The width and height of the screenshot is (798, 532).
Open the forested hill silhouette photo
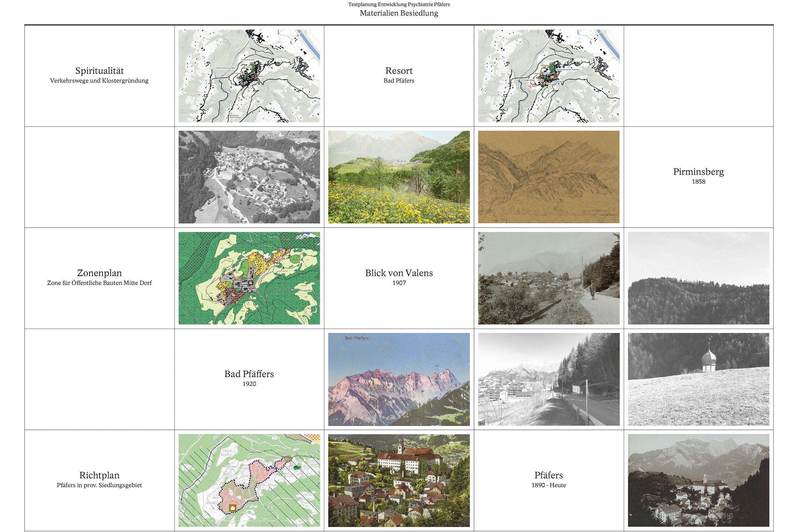coord(698,278)
